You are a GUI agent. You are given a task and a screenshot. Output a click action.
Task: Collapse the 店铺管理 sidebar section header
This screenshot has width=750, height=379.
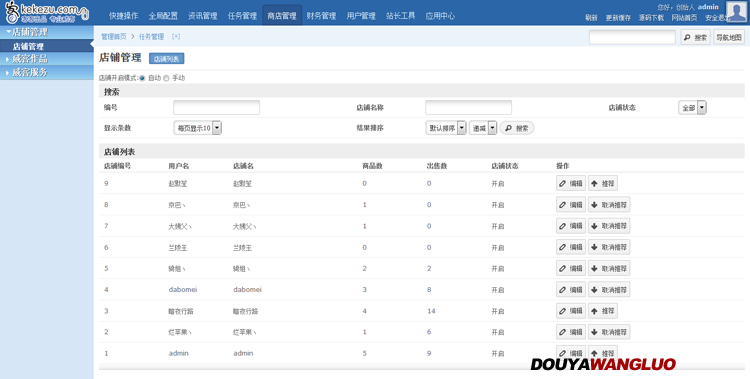coord(47,32)
